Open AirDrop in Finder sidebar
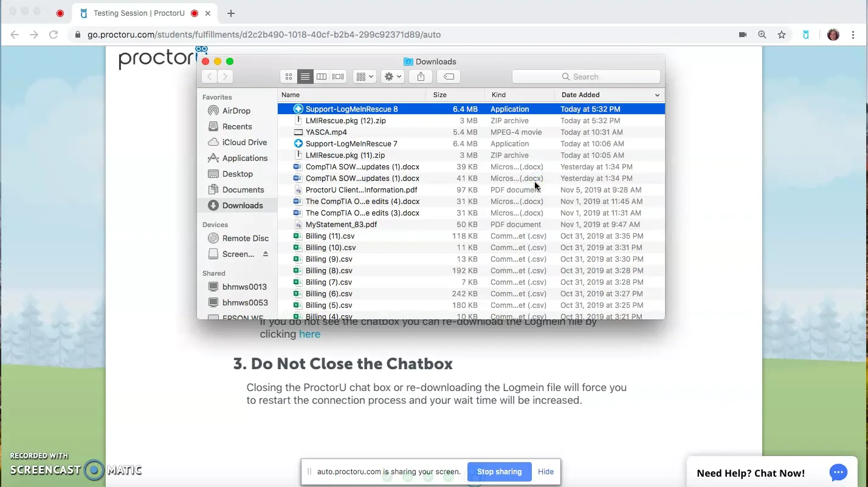This screenshot has width=868, height=487. [236, 111]
